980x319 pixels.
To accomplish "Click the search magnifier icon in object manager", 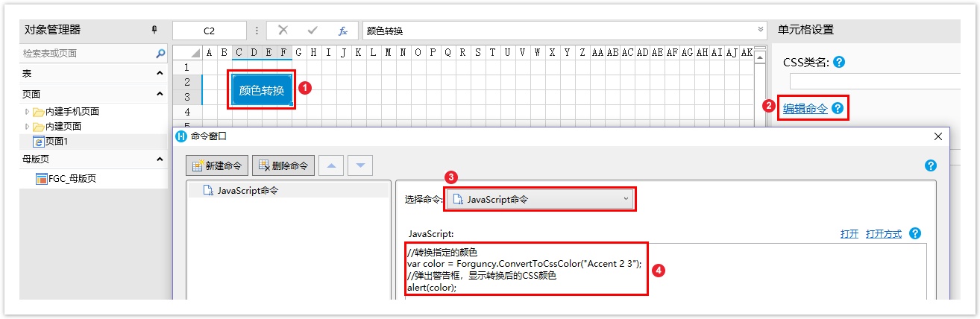I will click(160, 54).
